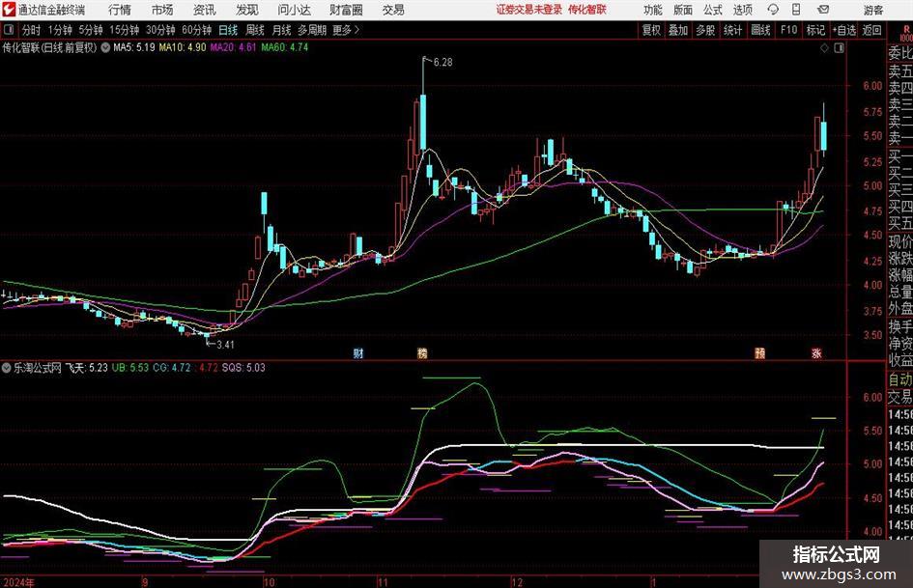Click the 统计 statistics button
Image resolution: width=913 pixels, height=588 pixels.
pyautogui.click(x=732, y=30)
